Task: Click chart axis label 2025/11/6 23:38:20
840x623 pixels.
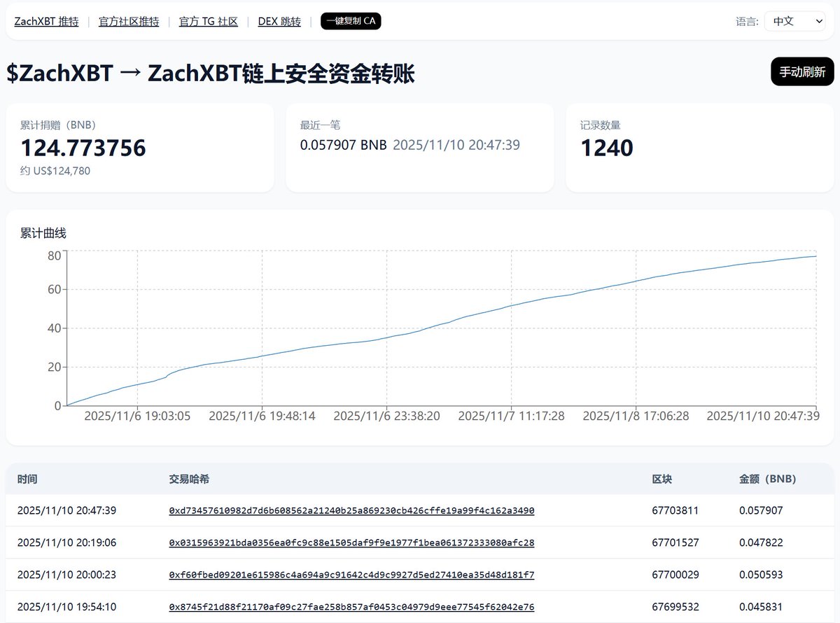Action: tap(386, 416)
